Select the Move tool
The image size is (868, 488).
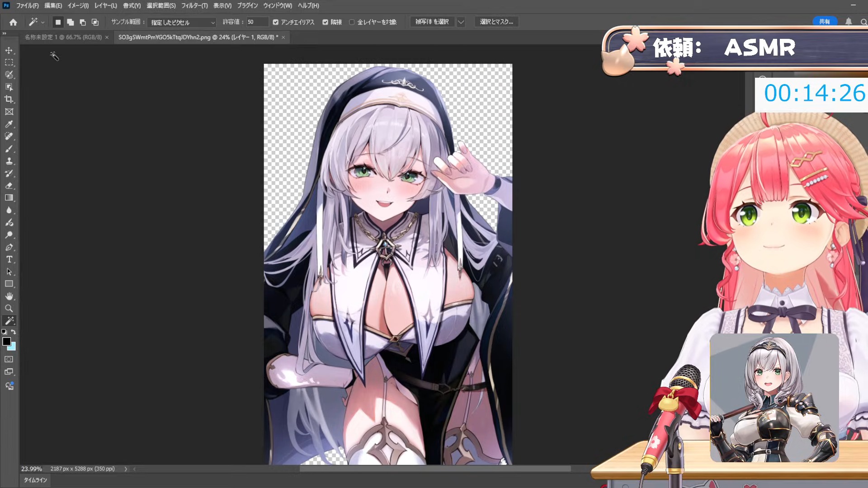point(9,50)
